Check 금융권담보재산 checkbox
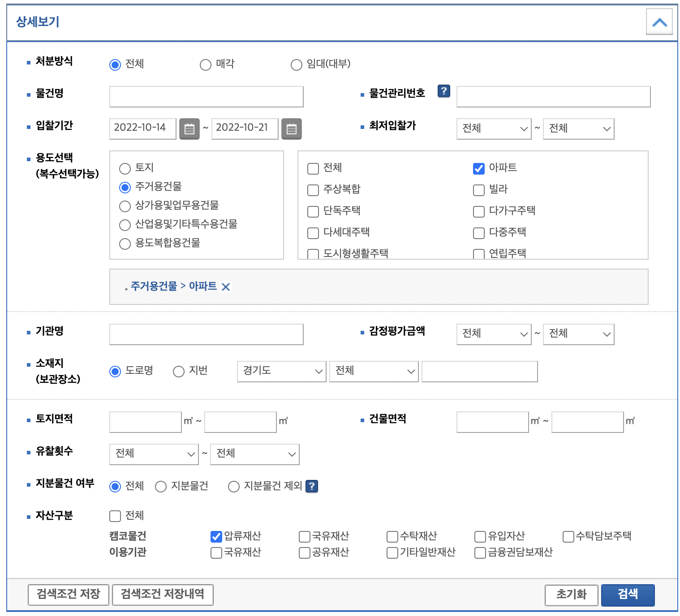 pos(480,553)
